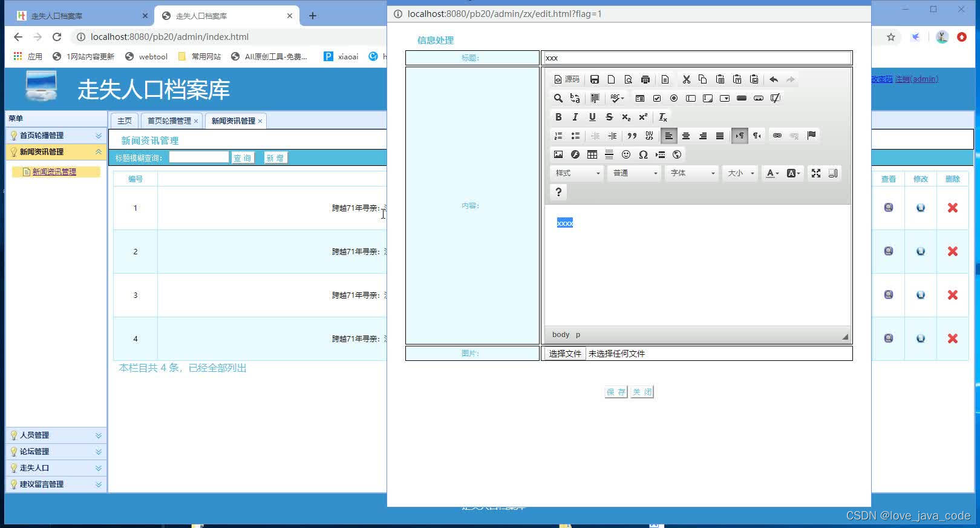Screen dimensions: 980x528
Task: Insert a page break icon
Action: (x=660, y=154)
